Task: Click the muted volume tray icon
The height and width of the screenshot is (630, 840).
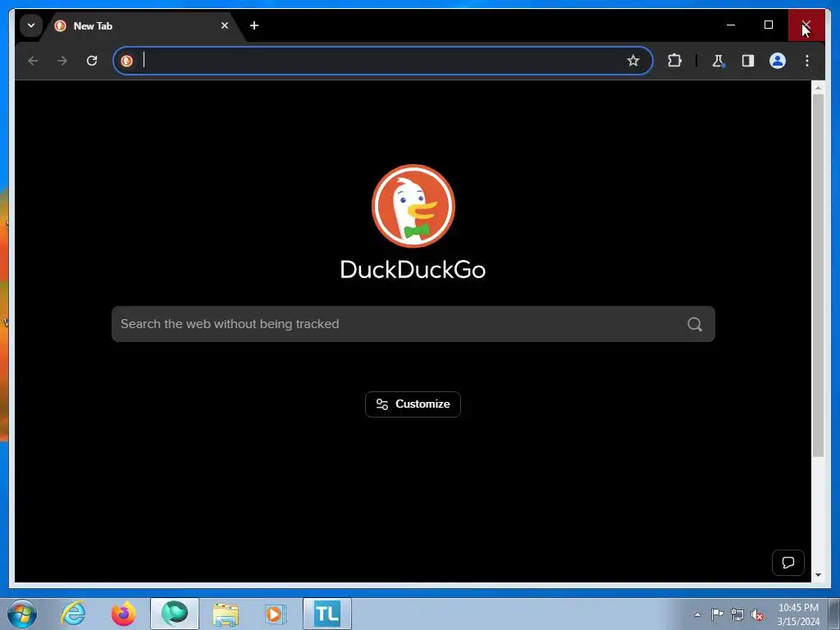Action: pos(757,614)
